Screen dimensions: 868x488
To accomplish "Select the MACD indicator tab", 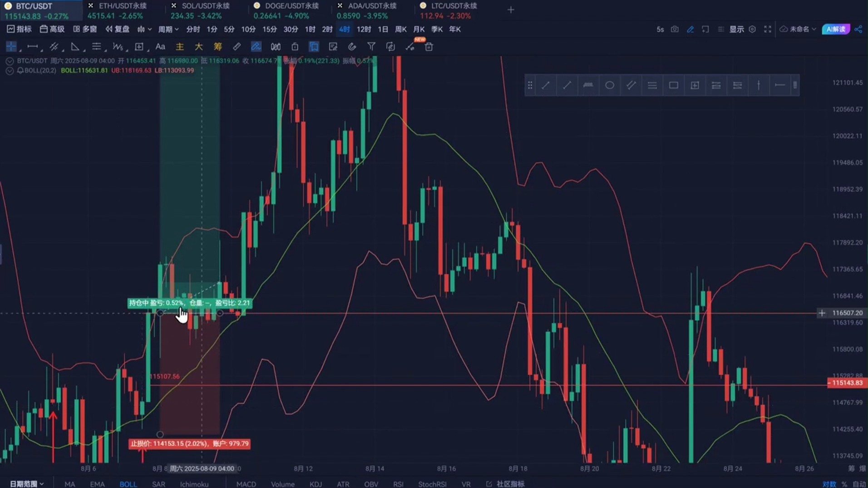I will point(246,484).
